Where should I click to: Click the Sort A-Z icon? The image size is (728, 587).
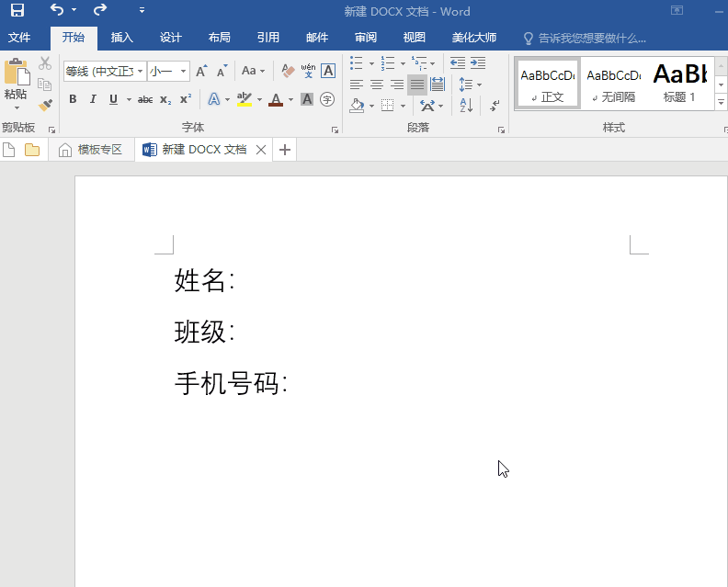[x=466, y=106]
